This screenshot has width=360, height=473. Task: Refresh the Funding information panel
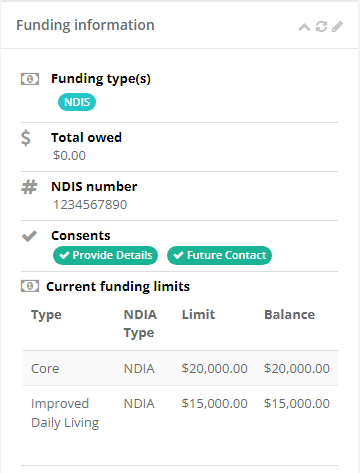(321, 26)
